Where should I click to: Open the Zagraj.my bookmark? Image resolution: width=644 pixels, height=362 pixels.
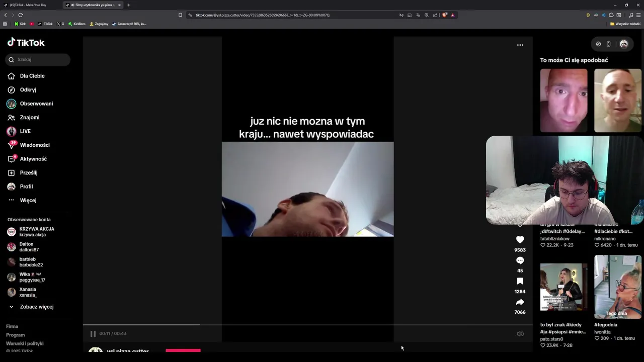[x=99, y=24]
